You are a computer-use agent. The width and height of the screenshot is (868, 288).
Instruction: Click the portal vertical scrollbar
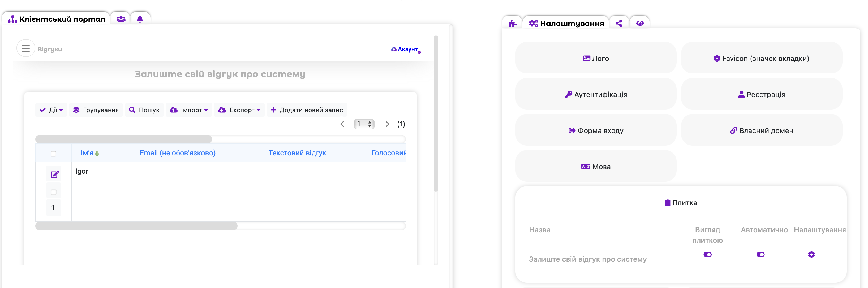[436, 114]
